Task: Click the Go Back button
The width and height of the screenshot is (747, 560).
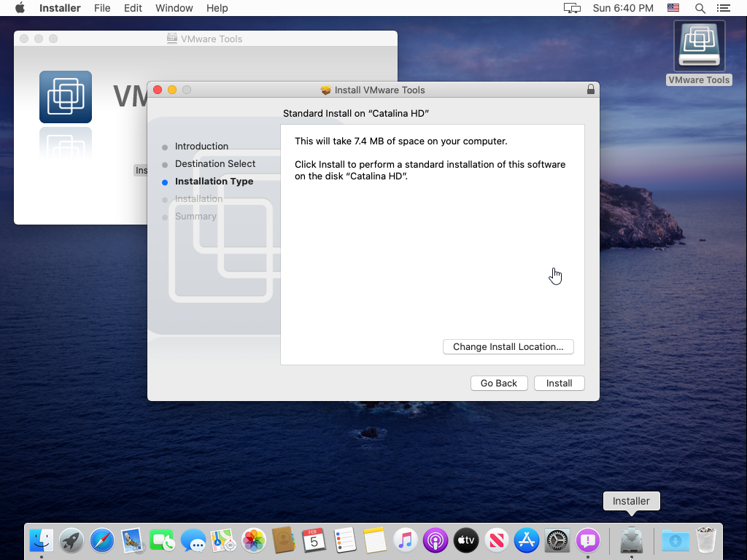Action: tap(498, 383)
